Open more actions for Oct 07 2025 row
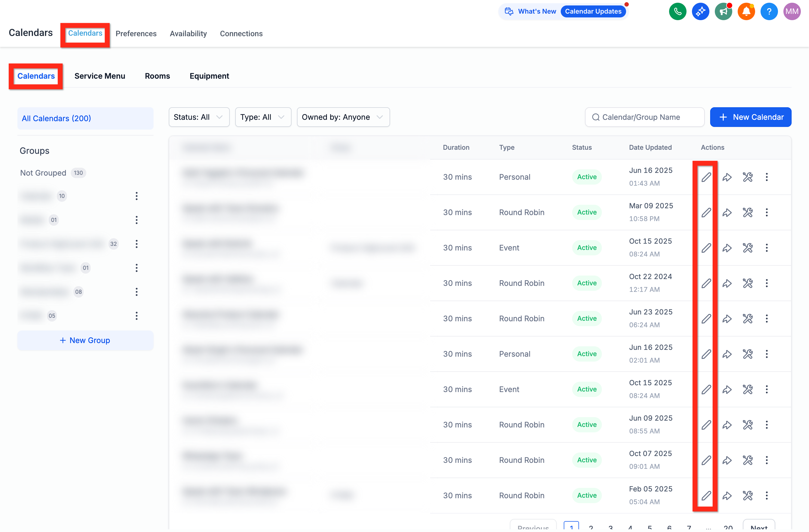Image resolution: width=809 pixels, height=532 pixels. tap(767, 460)
